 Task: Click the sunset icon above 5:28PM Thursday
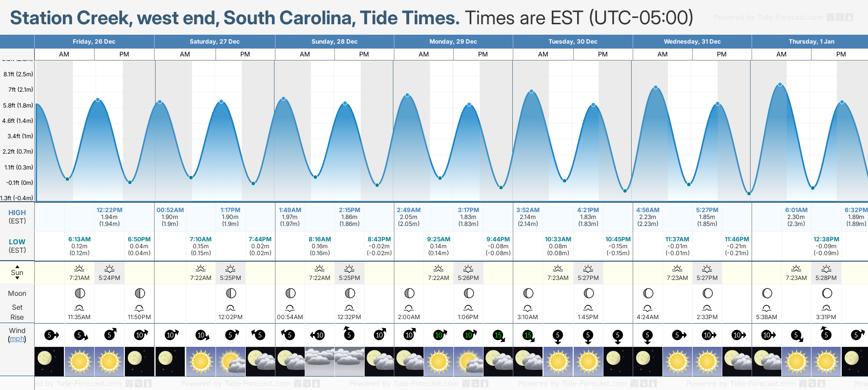826,269
